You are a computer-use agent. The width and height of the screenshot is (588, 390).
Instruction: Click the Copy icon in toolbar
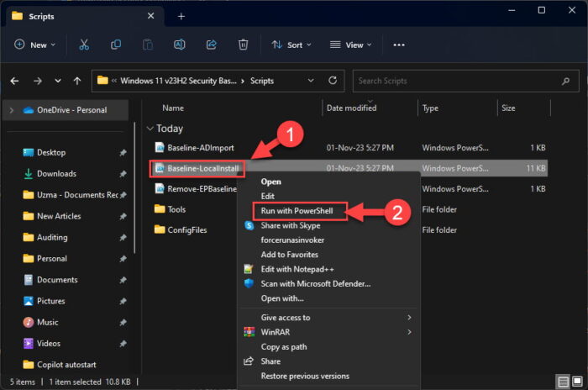(116, 45)
